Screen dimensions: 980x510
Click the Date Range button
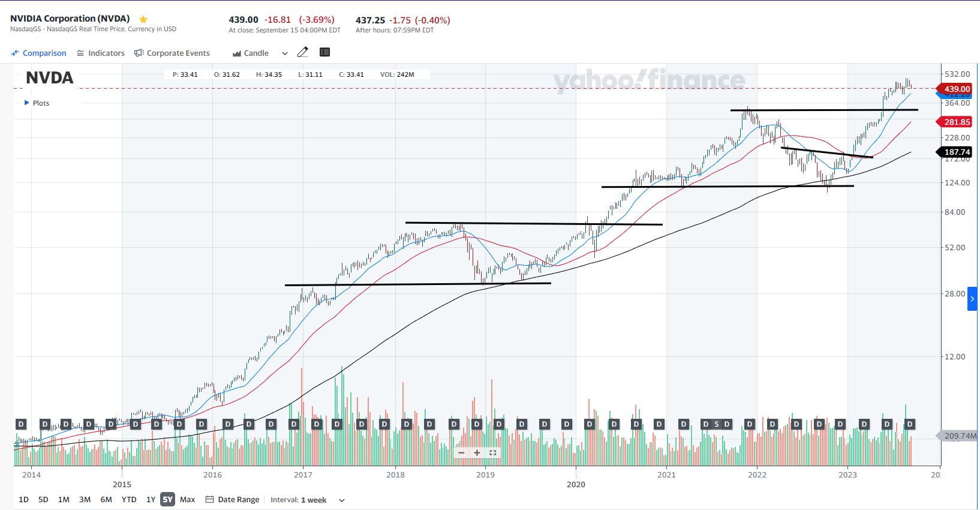(x=233, y=499)
